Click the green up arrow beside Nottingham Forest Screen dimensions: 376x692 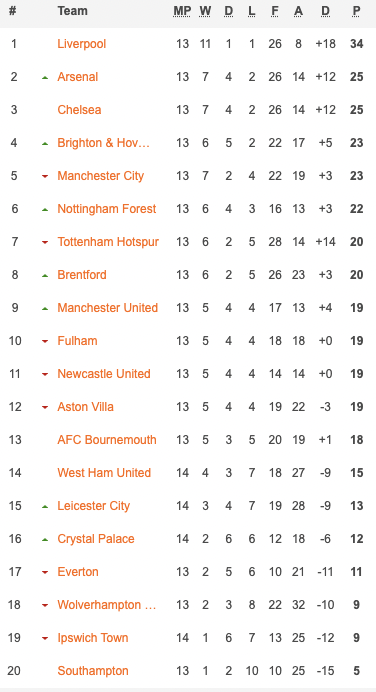[x=45, y=210]
